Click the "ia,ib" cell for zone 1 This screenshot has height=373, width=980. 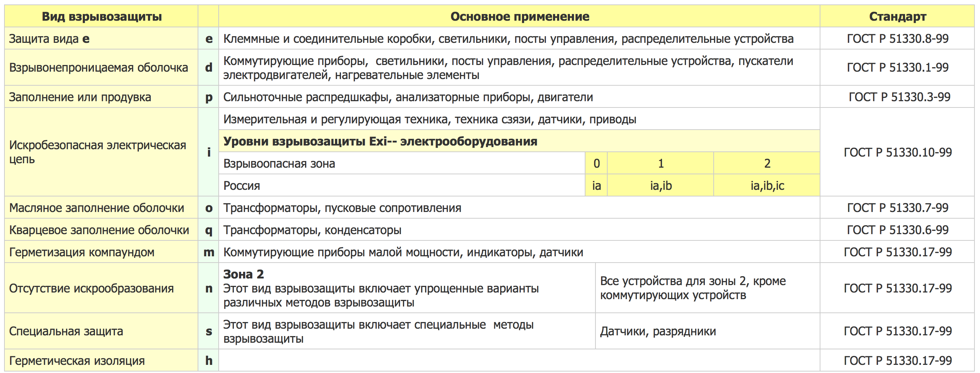(x=660, y=185)
